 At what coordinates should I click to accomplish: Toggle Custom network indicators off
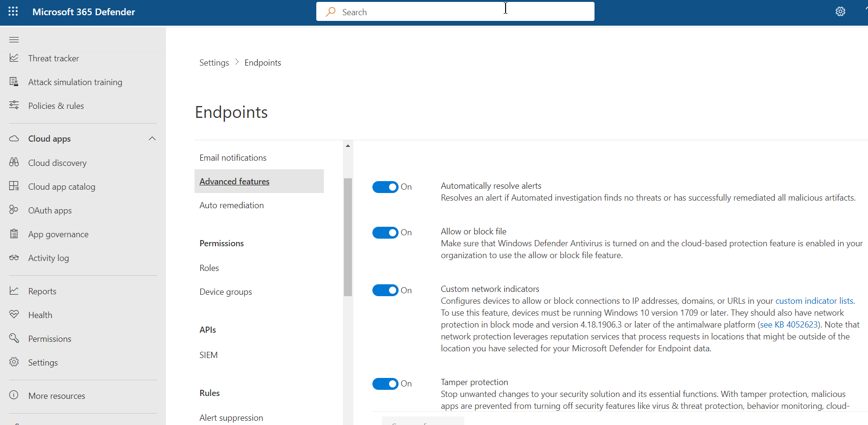coord(385,290)
